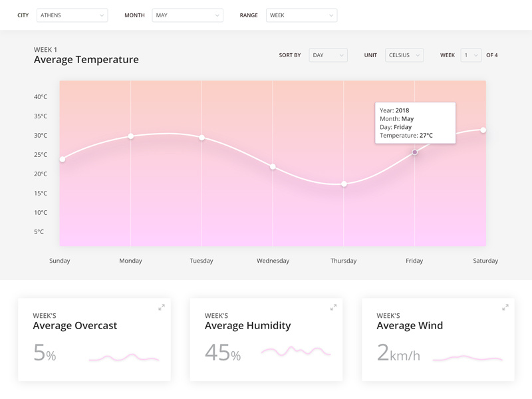Select Sunday's temperature data point
The width and height of the screenshot is (532, 399).
[62, 160]
